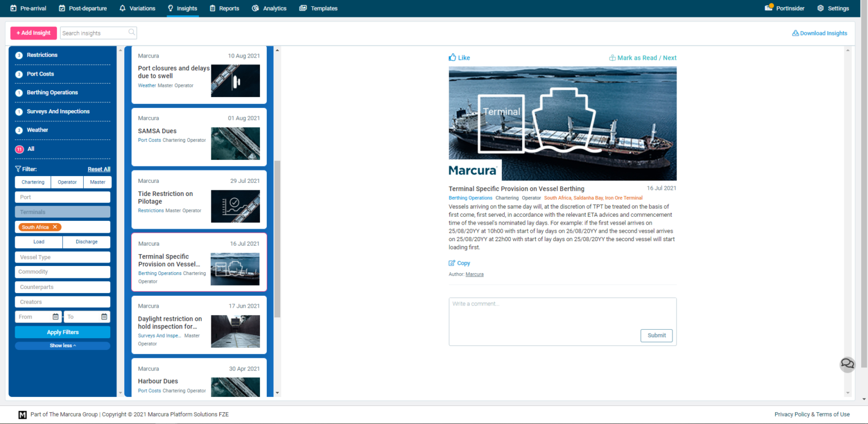868x424 pixels.
Task: Collapse filters using Show less
Action: click(x=62, y=345)
